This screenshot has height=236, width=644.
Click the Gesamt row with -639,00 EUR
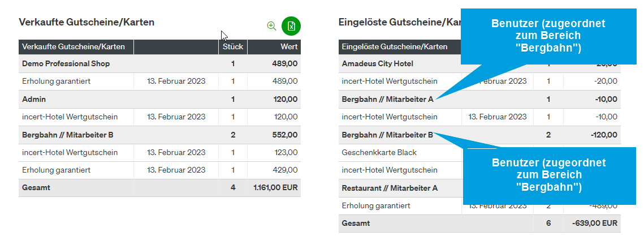(x=479, y=223)
